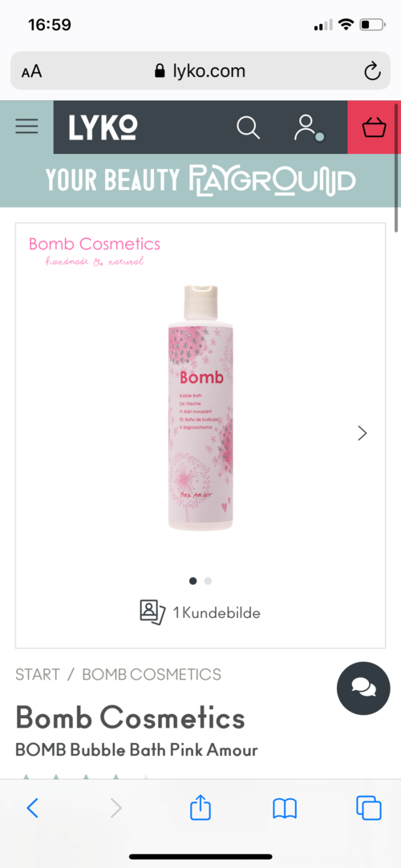401x868 pixels.
Task: Tap Safari's share icon
Action: tap(200, 808)
